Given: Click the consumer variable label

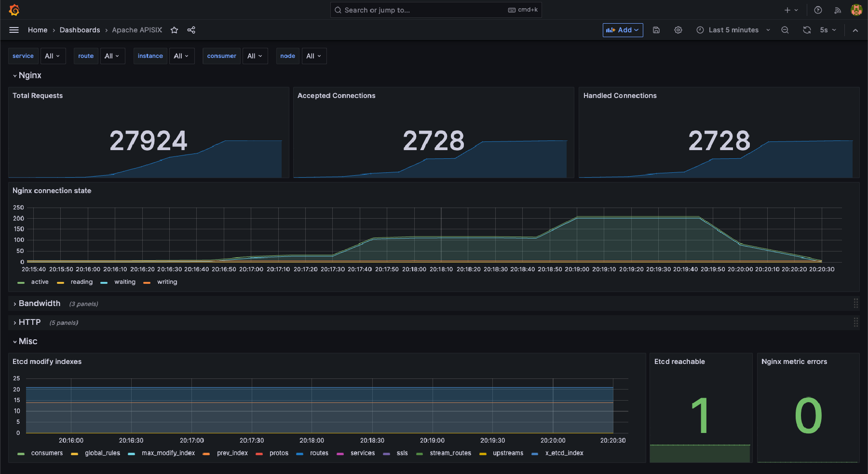Looking at the screenshot, I should (x=222, y=56).
